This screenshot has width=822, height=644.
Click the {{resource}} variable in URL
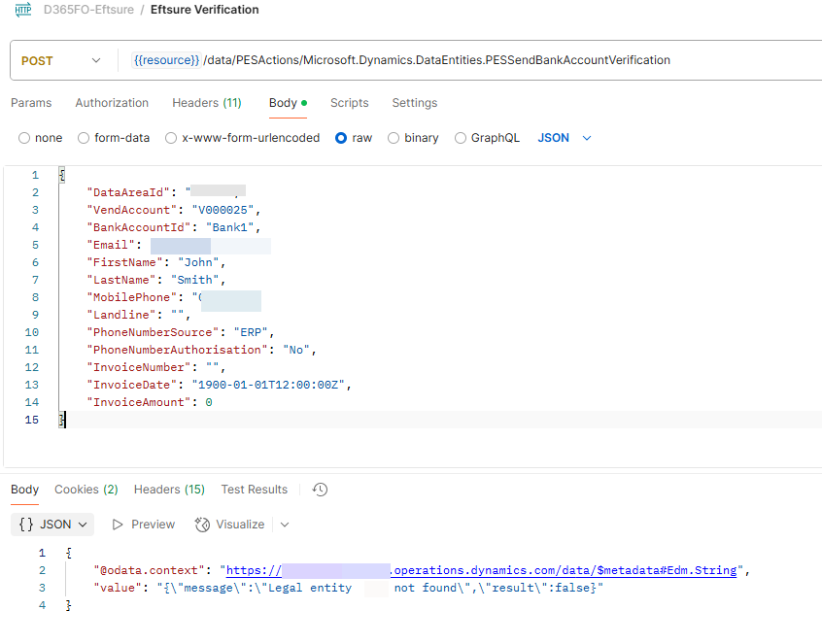(167, 60)
